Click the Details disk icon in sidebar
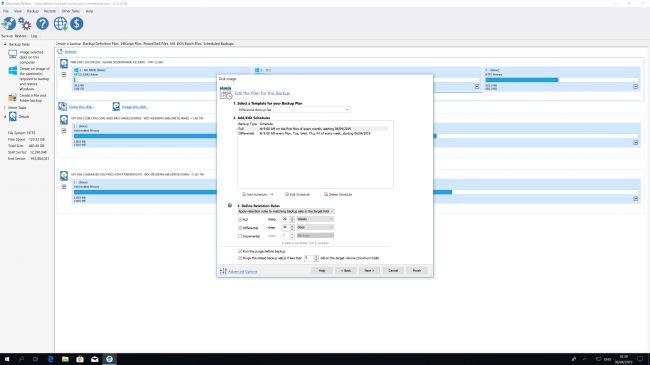The height and width of the screenshot is (365, 650). 13,117
